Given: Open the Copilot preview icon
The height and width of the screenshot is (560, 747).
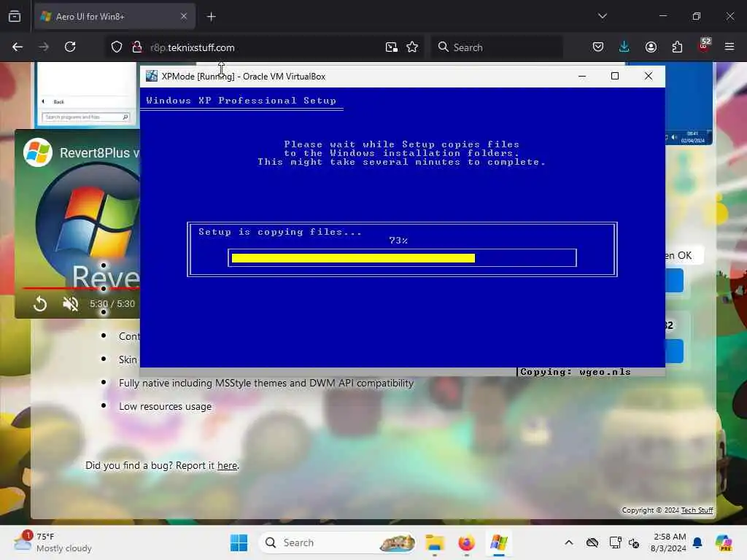Looking at the screenshot, I should tap(723, 542).
